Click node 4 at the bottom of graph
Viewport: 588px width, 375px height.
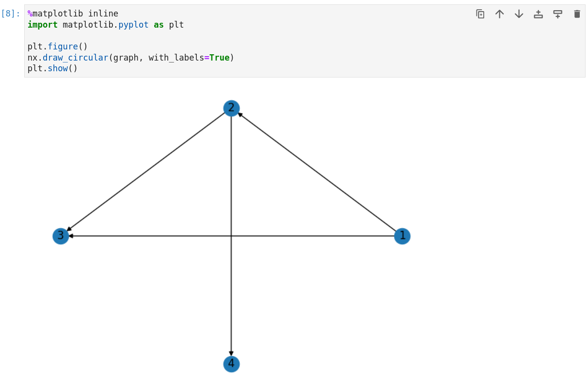[x=231, y=363]
